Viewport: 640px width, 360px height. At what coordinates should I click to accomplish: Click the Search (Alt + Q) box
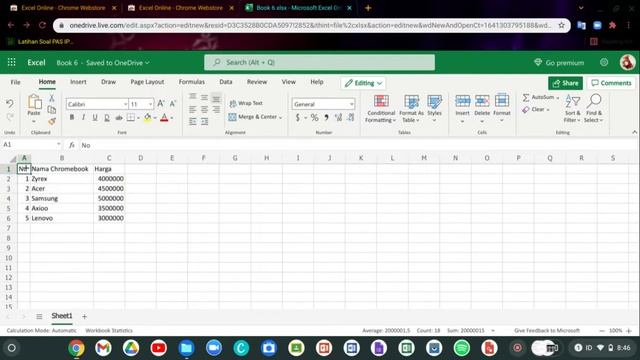tap(319, 62)
